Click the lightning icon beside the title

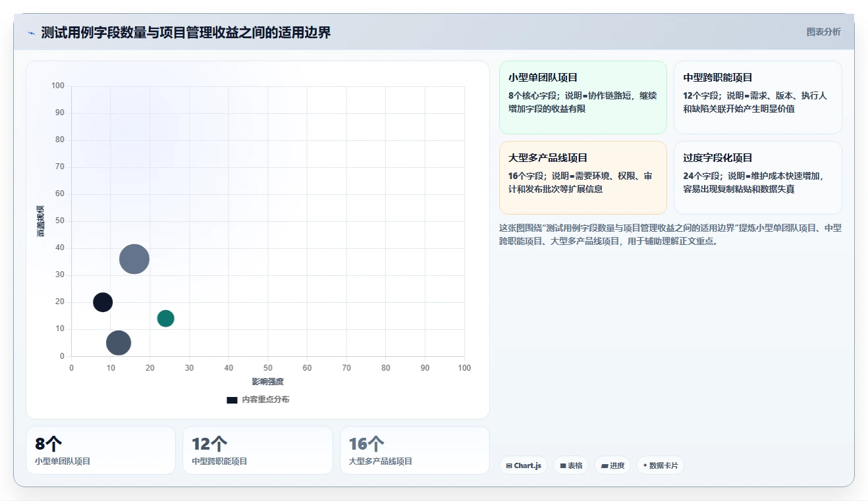coord(31,33)
